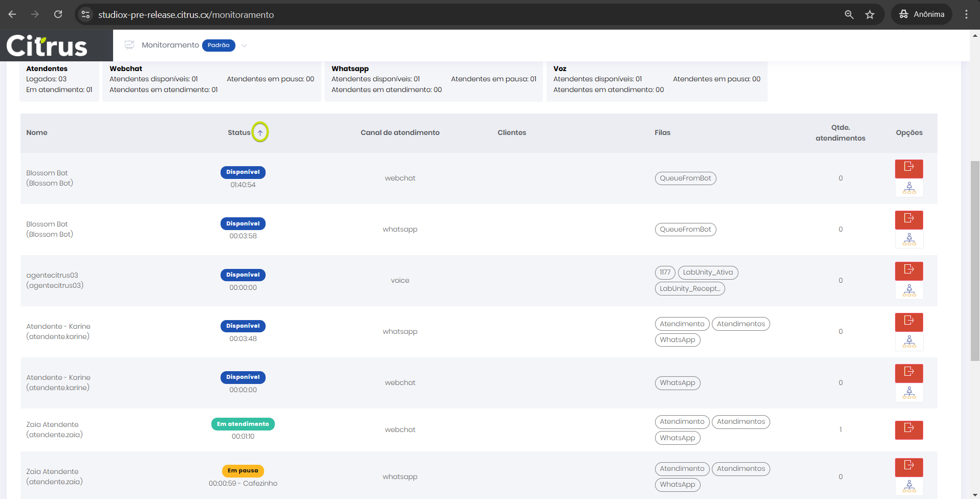The width and height of the screenshot is (980, 499).
Task: Click the Filas column header
Action: [662, 132]
